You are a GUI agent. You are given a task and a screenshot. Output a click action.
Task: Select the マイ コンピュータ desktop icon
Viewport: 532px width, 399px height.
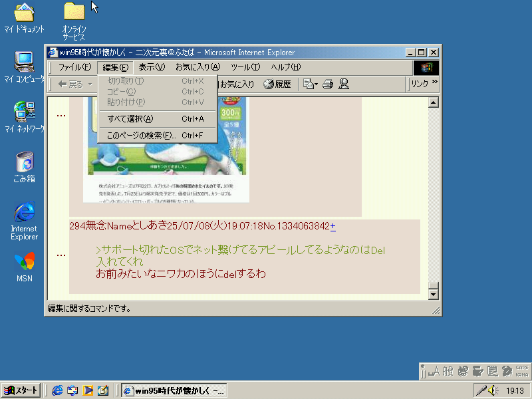point(24,67)
